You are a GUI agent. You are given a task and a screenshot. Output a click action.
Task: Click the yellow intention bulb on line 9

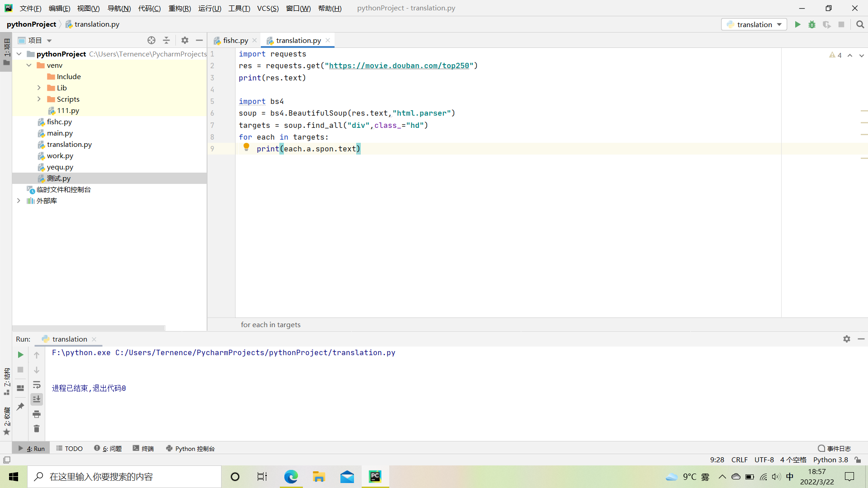coord(246,147)
